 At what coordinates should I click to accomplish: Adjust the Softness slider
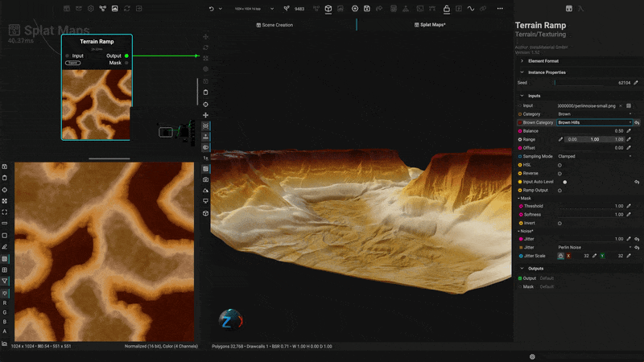pyautogui.click(x=591, y=215)
